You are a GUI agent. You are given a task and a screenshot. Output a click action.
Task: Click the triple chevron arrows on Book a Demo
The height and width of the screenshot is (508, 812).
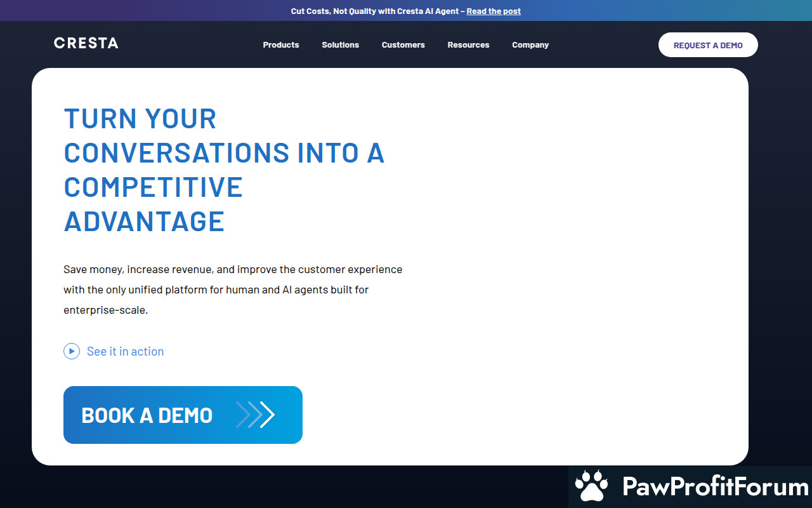coord(255,415)
